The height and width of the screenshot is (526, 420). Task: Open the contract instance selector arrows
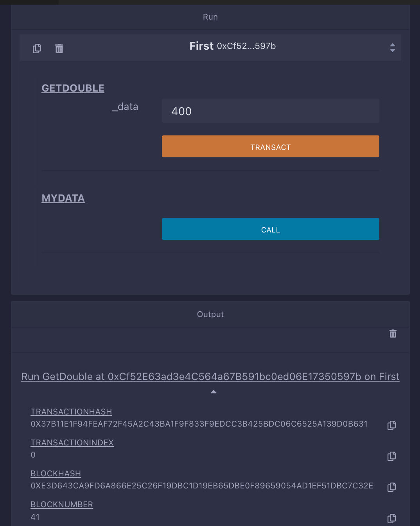pyautogui.click(x=393, y=48)
